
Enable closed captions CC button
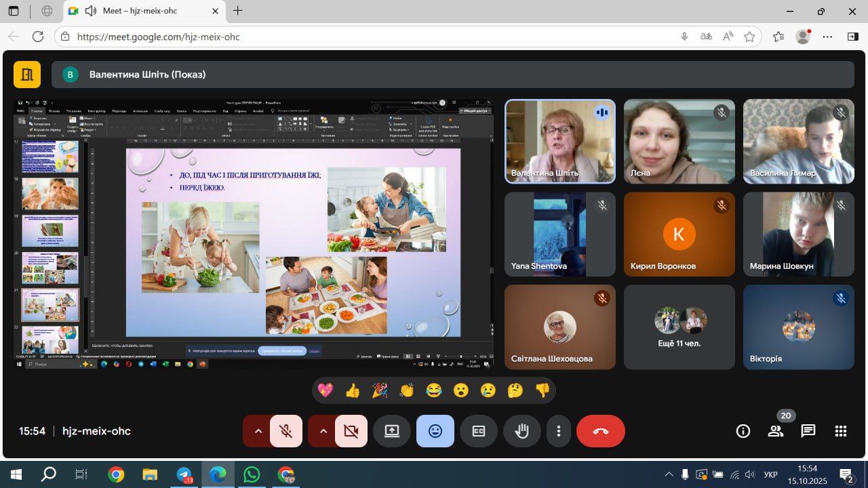(x=479, y=431)
